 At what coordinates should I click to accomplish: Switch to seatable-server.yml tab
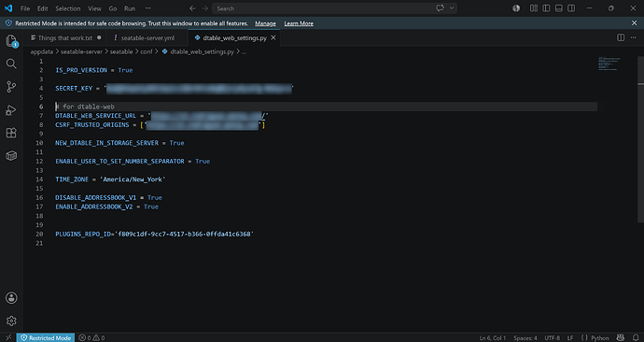point(147,37)
